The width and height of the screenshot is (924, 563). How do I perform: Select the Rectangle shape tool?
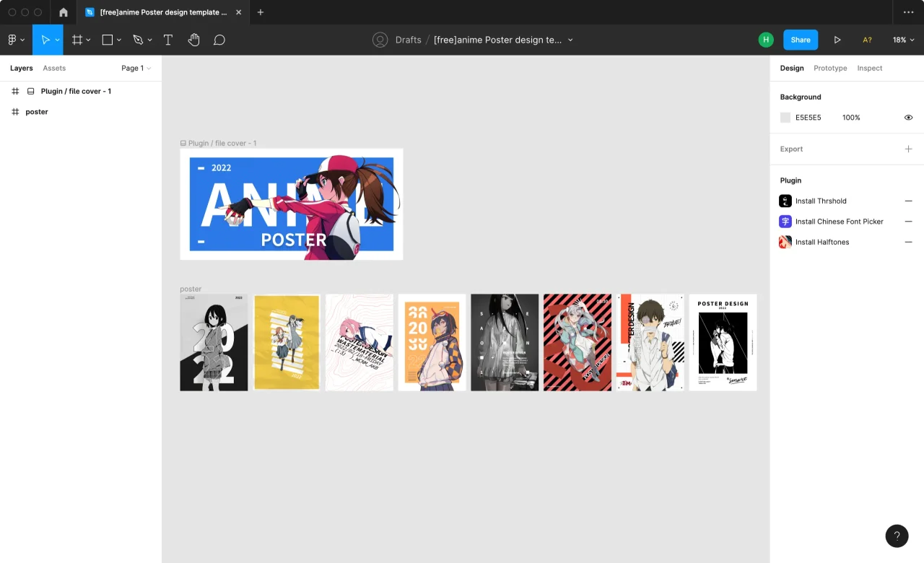[x=108, y=40]
